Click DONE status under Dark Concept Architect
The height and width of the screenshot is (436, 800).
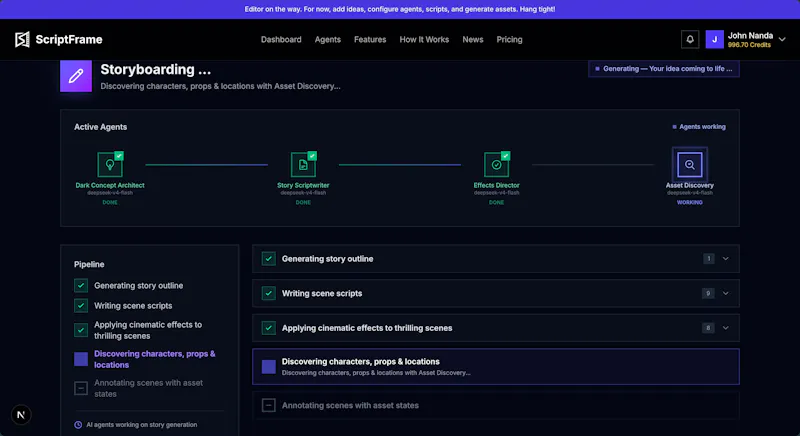click(x=110, y=202)
